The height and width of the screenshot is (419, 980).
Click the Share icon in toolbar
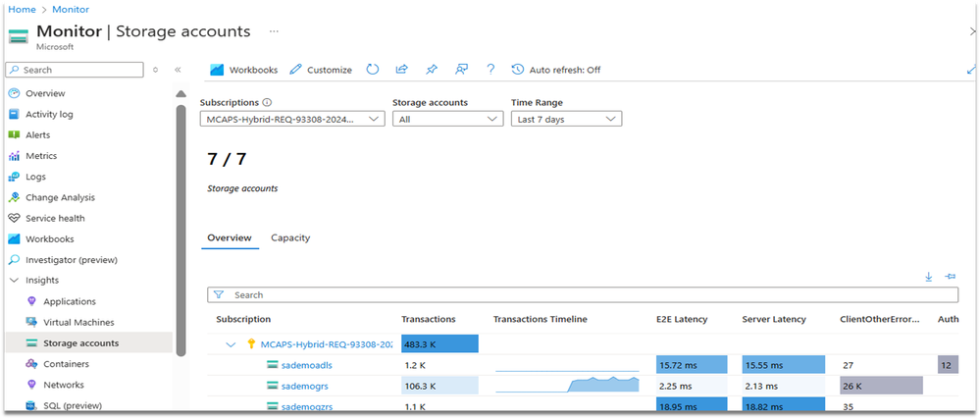402,70
